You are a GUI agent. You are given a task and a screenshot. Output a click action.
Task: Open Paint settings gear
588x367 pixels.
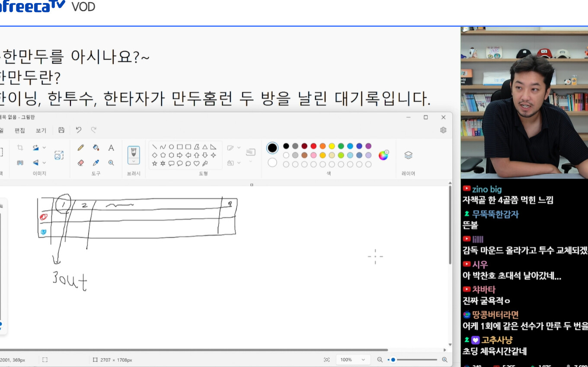(443, 130)
